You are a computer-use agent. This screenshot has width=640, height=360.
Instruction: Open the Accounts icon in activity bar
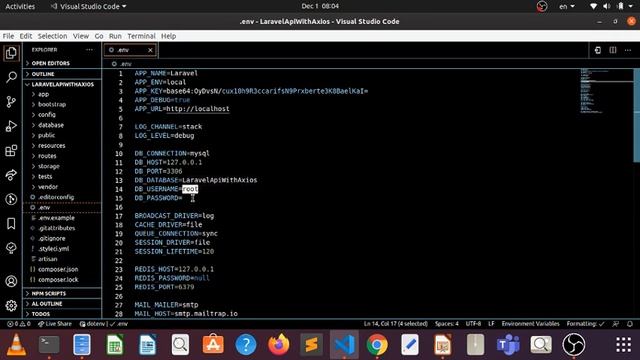[11, 281]
